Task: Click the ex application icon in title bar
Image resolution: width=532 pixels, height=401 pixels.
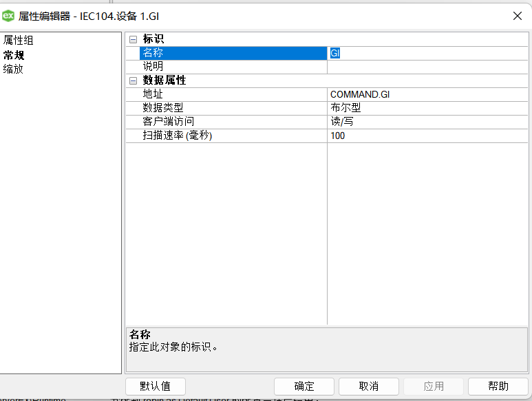Action: [9, 15]
